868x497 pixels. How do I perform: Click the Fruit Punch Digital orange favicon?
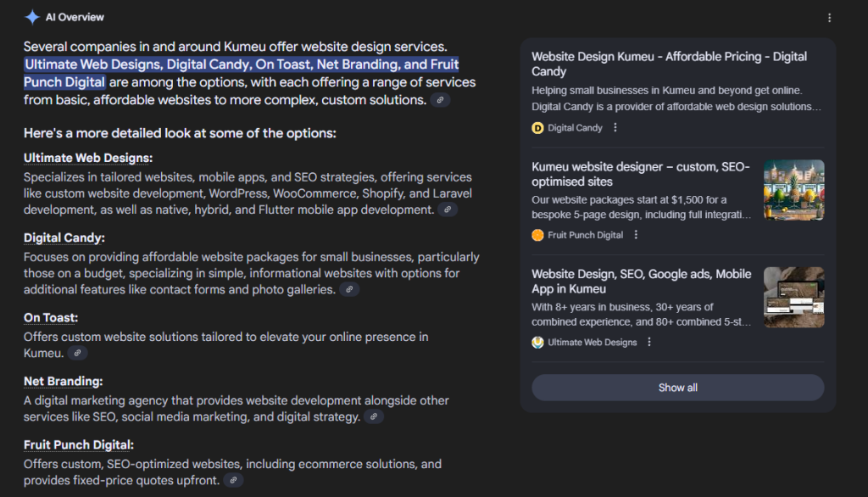537,235
